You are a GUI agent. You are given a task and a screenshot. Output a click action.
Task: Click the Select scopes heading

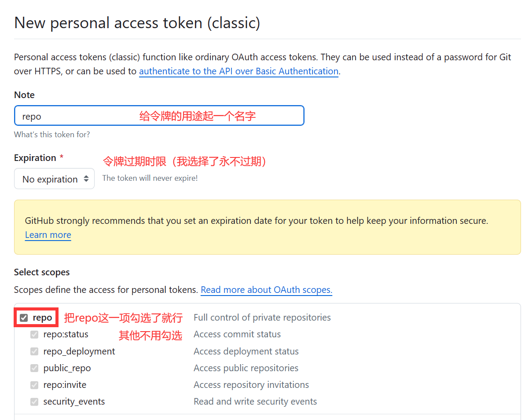pyautogui.click(x=42, y=272)
